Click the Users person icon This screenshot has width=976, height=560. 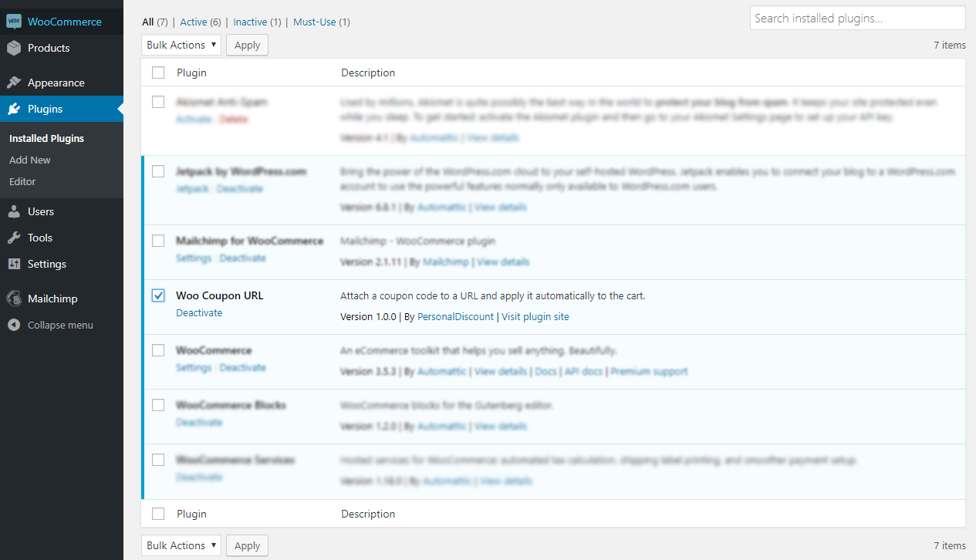click(x=14, y=211)
